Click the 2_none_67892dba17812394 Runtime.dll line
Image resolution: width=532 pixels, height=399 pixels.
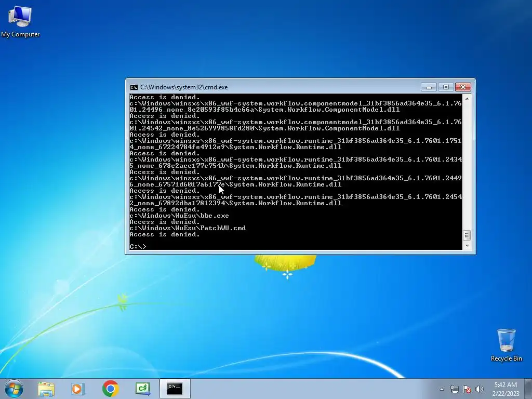(235, 203)
